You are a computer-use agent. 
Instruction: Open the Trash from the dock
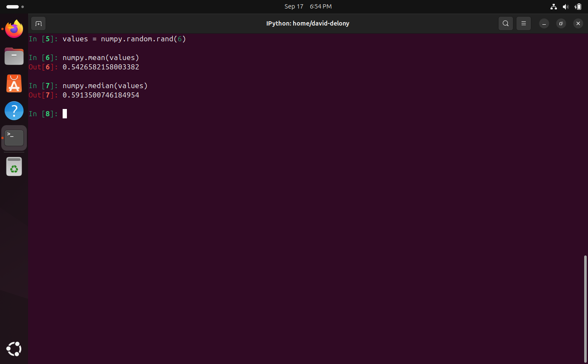coord(14,166)
